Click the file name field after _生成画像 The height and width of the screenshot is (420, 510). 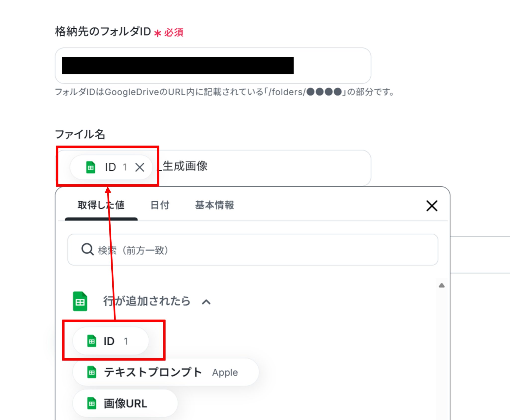pos(286,167)
